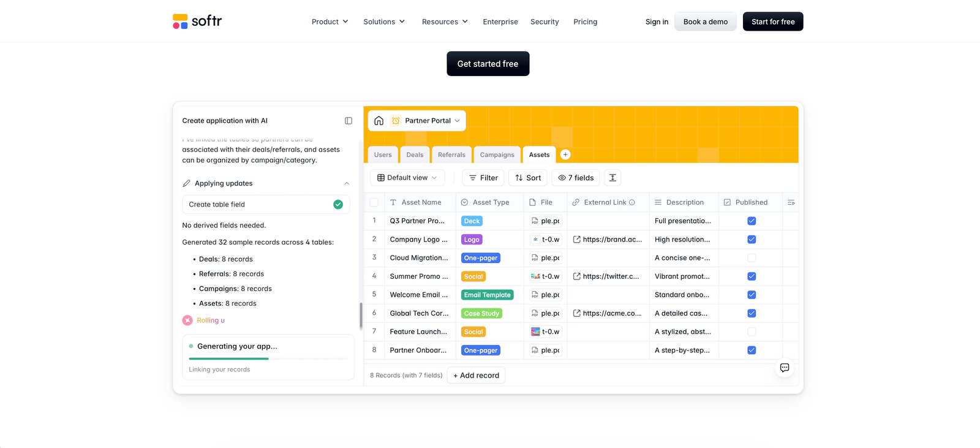
Task: Open the home icon in Partner Portal bar
Action: coord(379,121)
